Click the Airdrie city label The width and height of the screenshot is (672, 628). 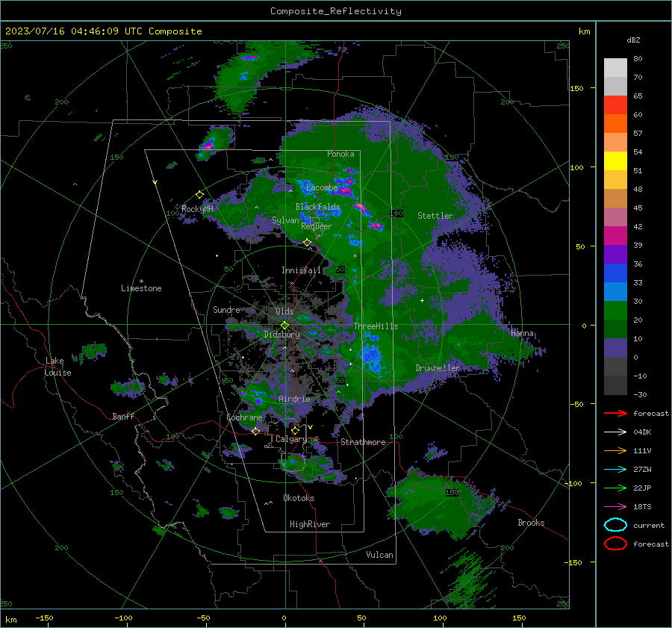tap(294, 399)
